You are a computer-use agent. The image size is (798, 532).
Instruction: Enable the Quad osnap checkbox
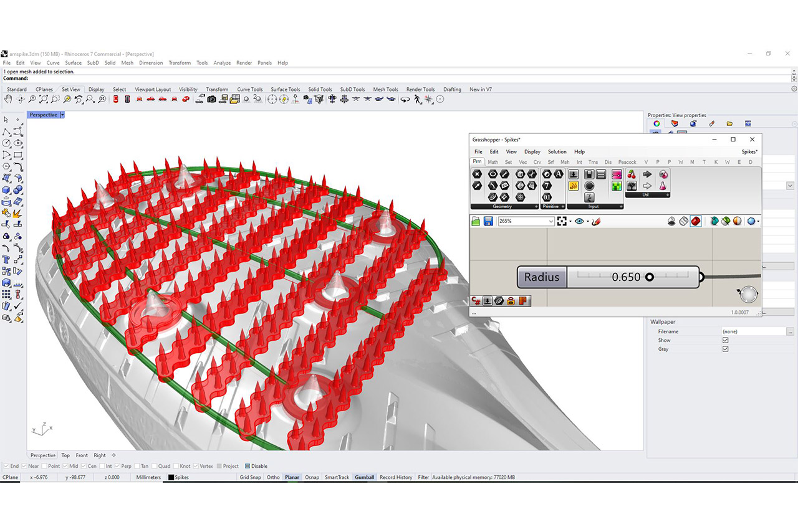(x=153, y=466)
